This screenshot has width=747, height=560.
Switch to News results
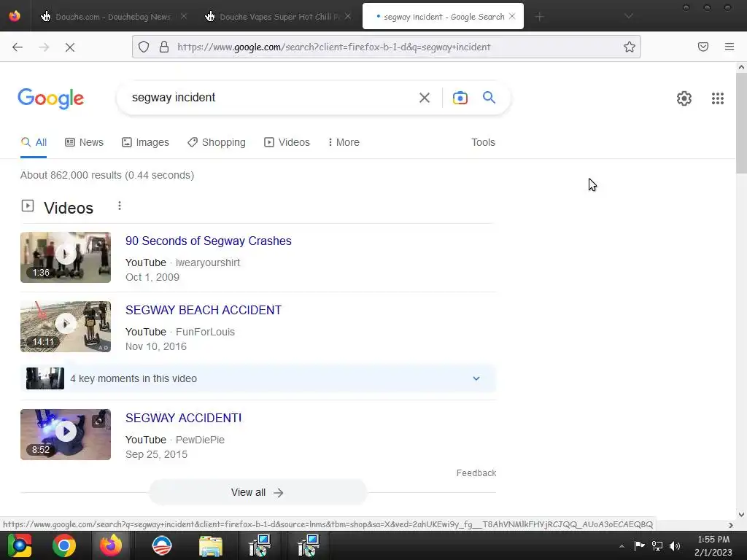(x=85, y=142)
